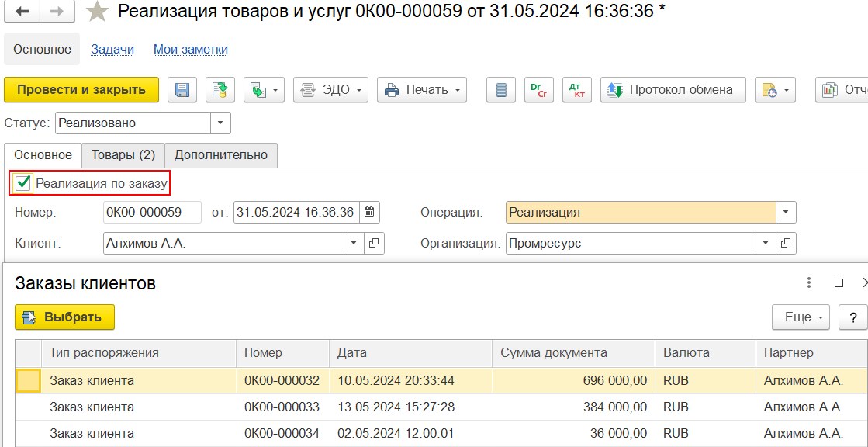Show Dr/Cr accounting entries
This screenshot has width=868, height=447.
coord(537,90)
